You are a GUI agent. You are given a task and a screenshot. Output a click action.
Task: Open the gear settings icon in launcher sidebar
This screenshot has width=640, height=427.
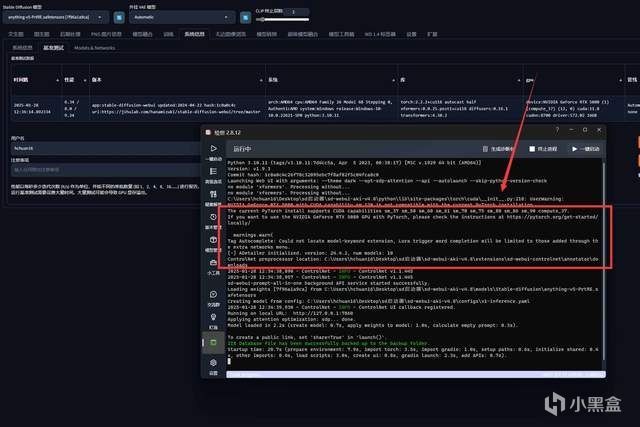[x=213, y=363]
